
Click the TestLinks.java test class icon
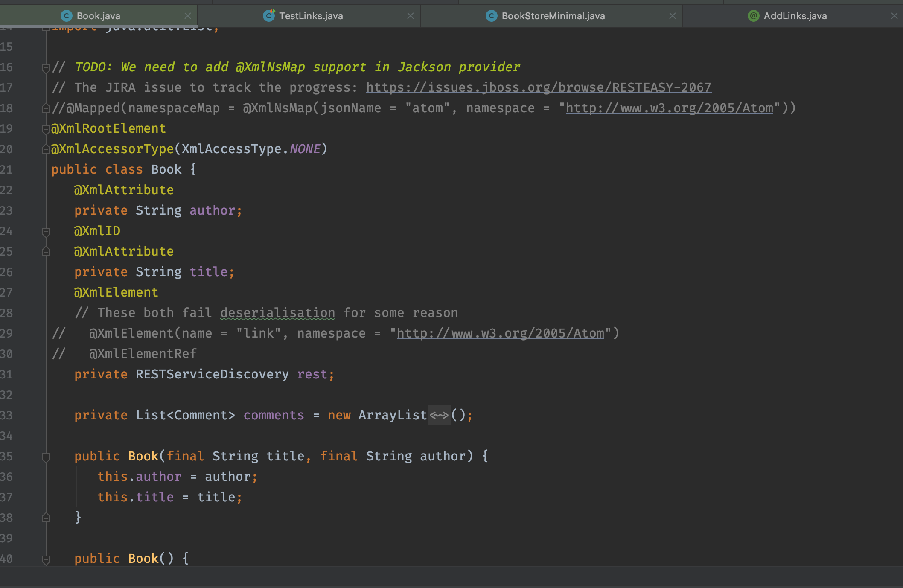point(268,16)
